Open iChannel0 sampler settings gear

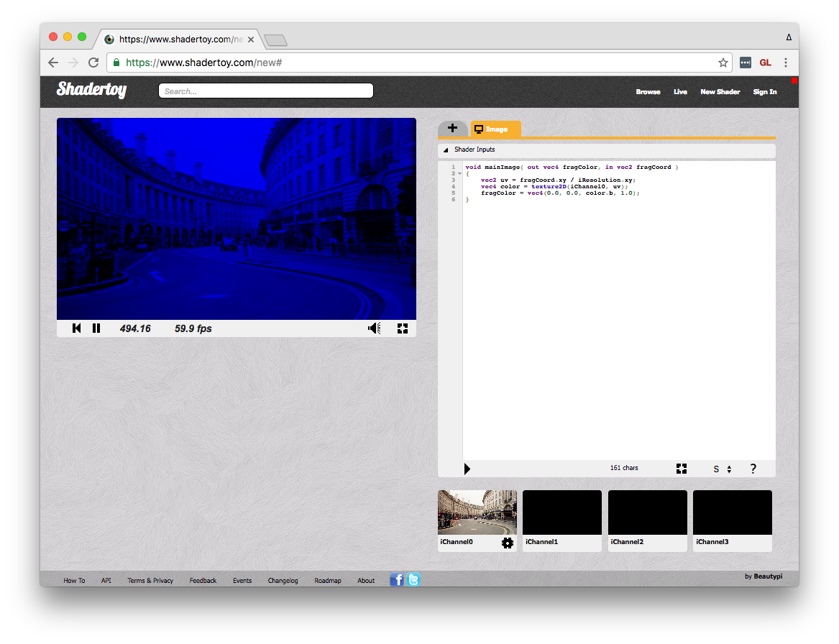pyautogui.click(x=508, y=543)
